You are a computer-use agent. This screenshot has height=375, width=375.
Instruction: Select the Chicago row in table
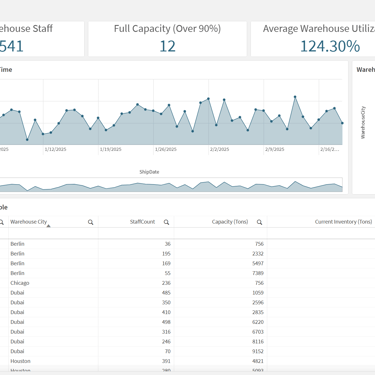[x=187, y=283]
